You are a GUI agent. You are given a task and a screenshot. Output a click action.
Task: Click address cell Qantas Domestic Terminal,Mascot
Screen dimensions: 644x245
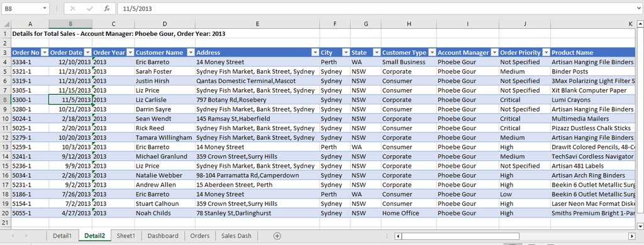tap(257, 81)
